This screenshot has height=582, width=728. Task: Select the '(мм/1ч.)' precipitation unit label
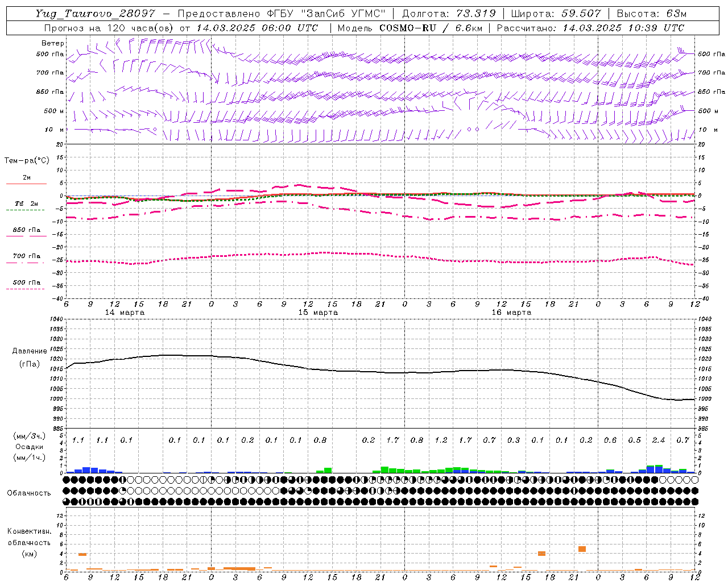pyautogui.click(x=29, y=458)
